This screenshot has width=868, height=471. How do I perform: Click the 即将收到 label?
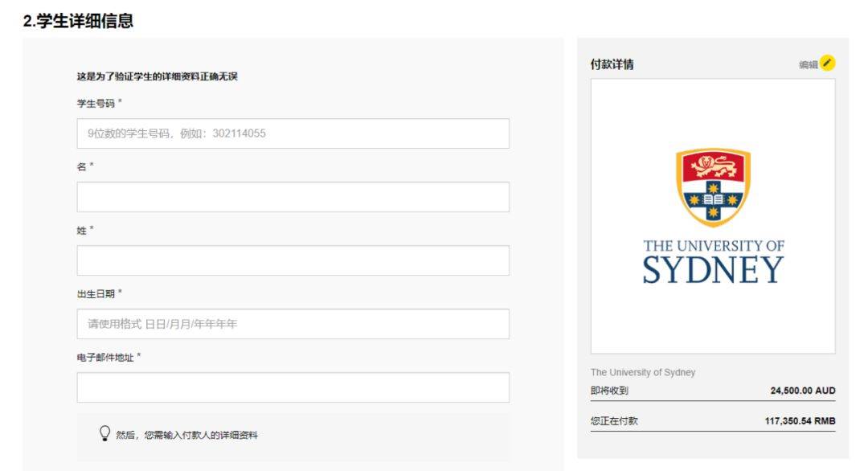609,391
